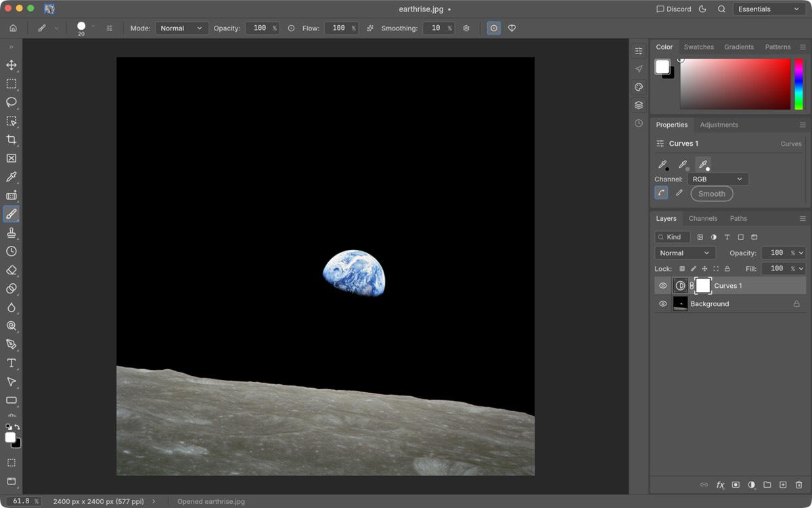The height and width of the screenshot is (508, 812).
Task: Delete layer using the trash icon
Action: click(798, 485)
